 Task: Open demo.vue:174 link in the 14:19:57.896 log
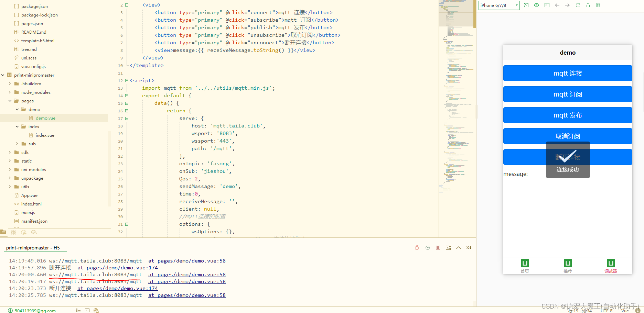118,268
